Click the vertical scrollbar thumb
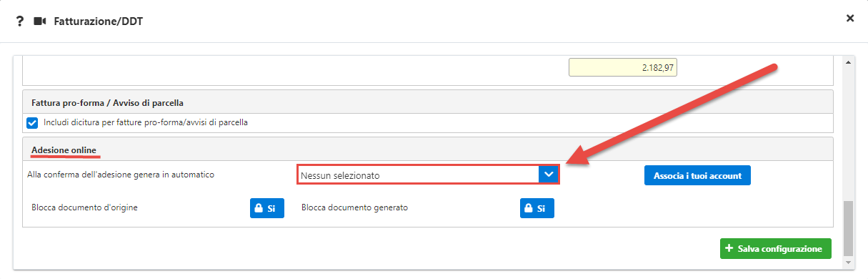The width and height of the screenshot is (868, 279). [x=849, y=228]
